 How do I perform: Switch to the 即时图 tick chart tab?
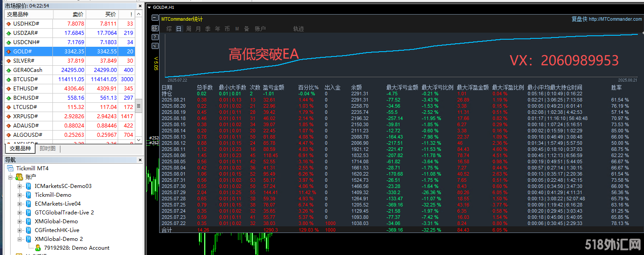(48, 149)
